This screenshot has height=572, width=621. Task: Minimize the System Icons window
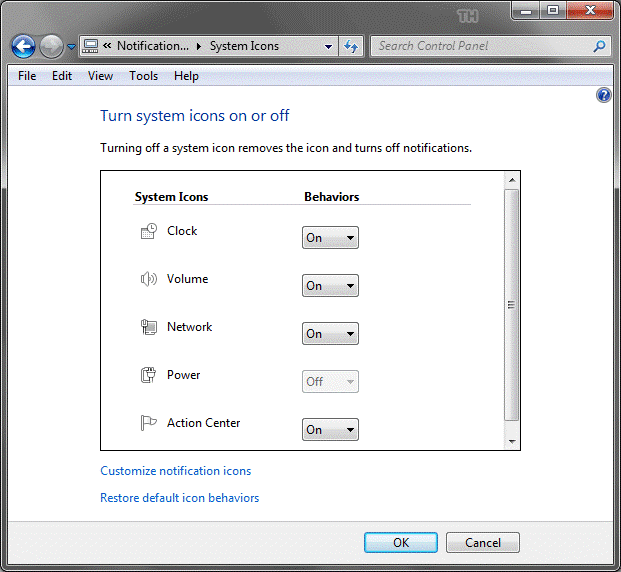(x=526, y=10)
